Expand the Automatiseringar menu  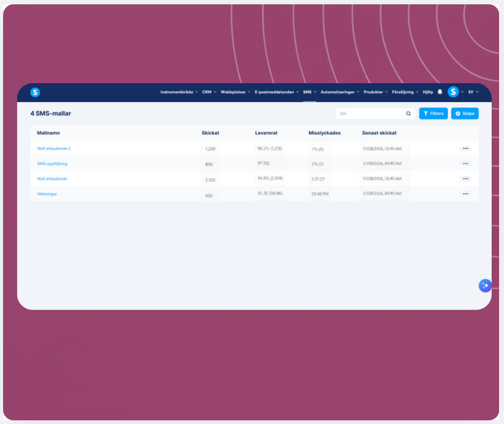(339, 92)
